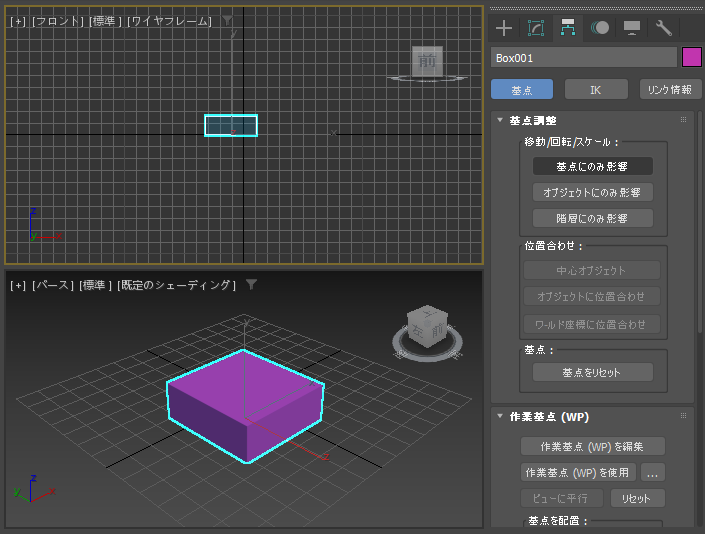Click the front viewport filter funnel icon
705x534 pixels.
point(228,20)
